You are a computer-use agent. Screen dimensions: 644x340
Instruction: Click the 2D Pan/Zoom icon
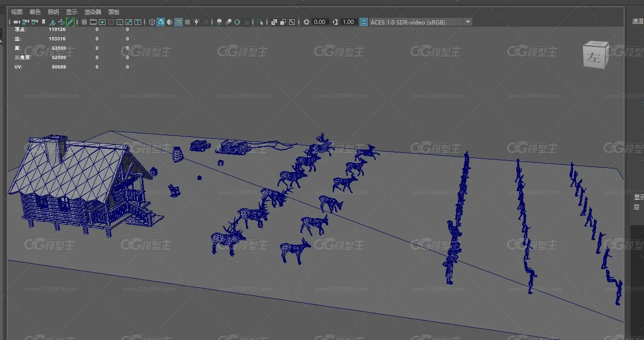point(61,22)
